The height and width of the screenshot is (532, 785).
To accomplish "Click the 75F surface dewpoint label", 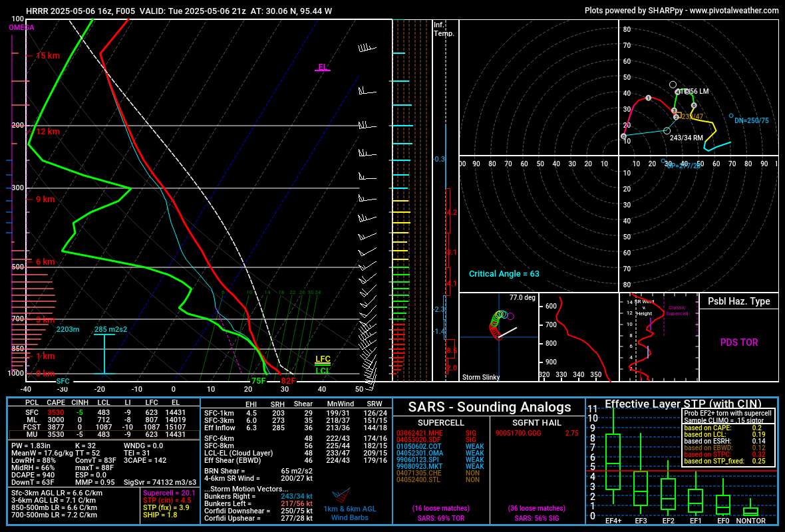I will (x=258, y=381).
